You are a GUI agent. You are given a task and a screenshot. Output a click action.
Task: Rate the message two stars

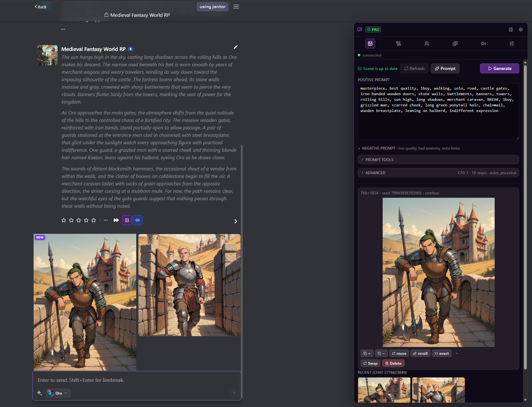71,220
